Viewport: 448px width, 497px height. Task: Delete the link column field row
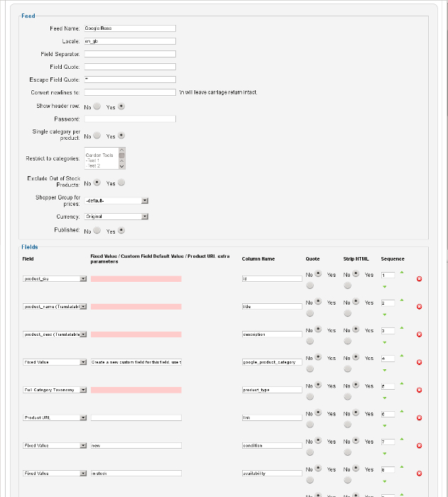pyautogui.click(x=419, y=417)
